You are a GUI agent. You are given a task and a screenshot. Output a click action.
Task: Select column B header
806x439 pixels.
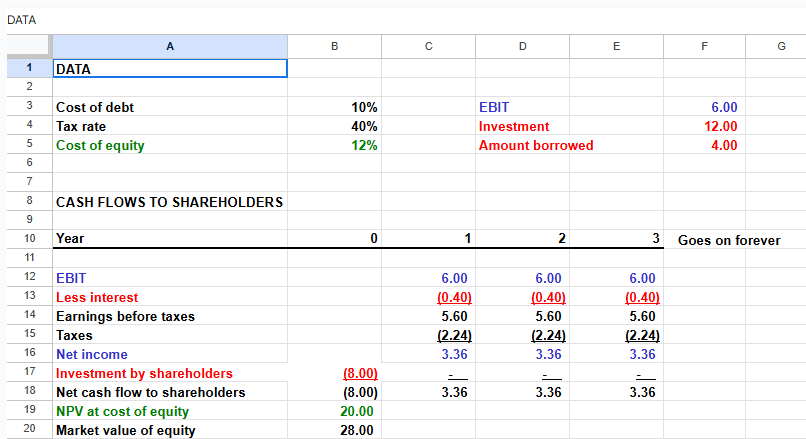click(x=334, y=45)
